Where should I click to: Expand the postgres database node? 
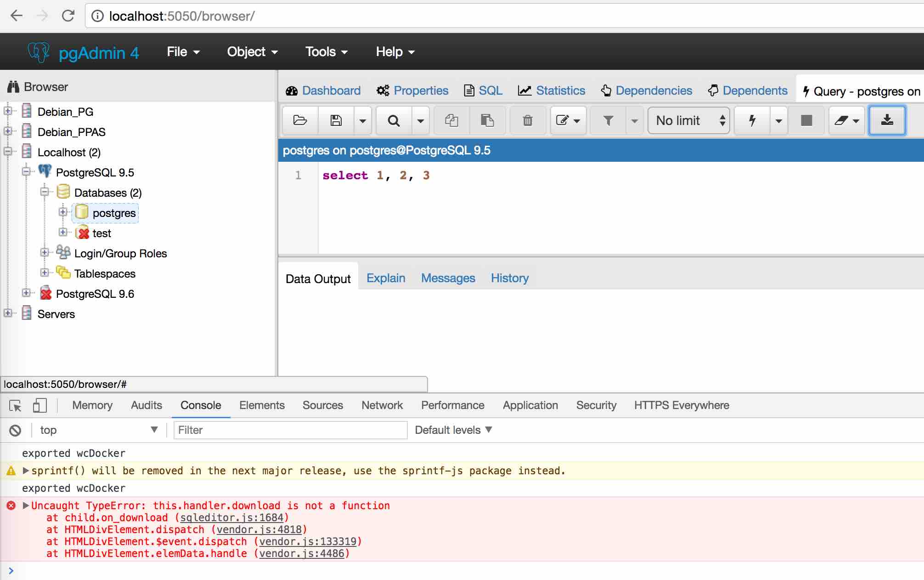(x=63, y=212)
